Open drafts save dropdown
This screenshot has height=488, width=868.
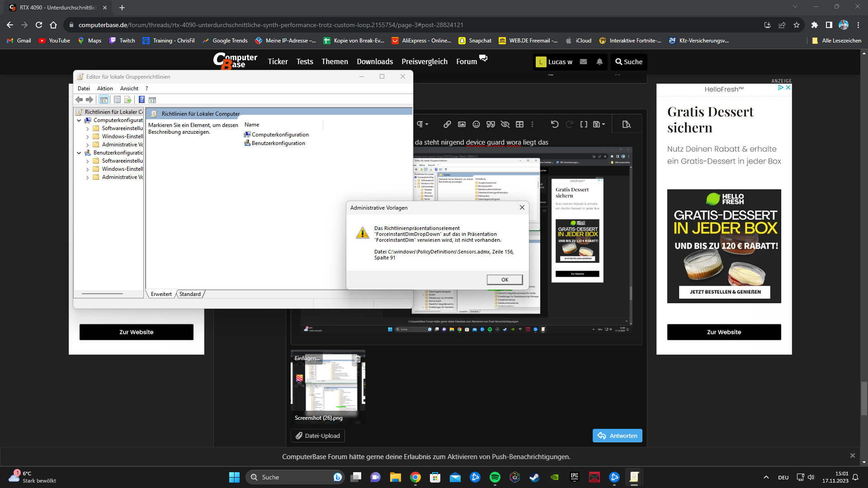pyautogui.click(x=599, y=124)
